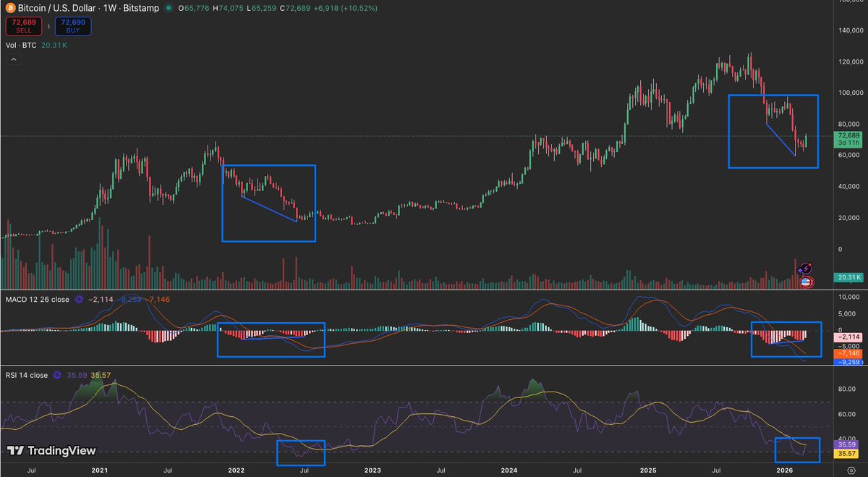Click the −2,114 MACD histogram value label
Screen dimensions: 868x477
click(x=848, y=338)
